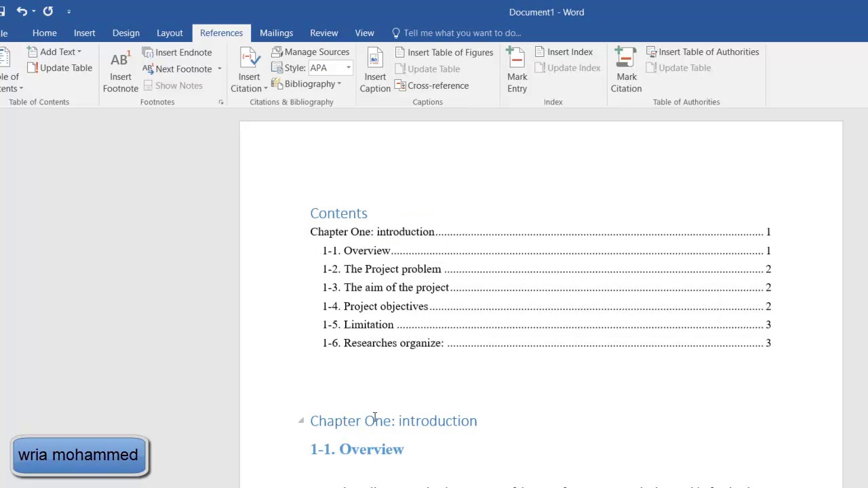Click TOC entry 1-2. The Project problem
The image size is (868, 488).
[x=547, y=269]
